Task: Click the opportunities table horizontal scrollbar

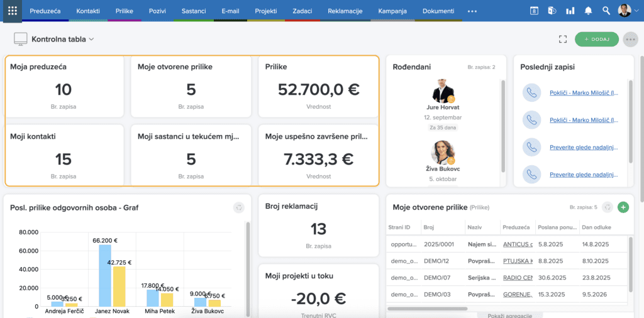Action: pos(427,309)
